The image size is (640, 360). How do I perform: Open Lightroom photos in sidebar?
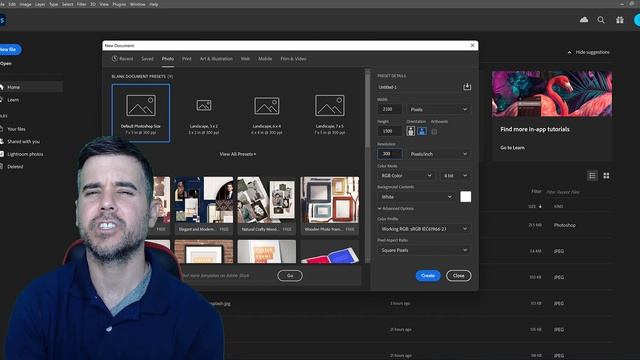pos(25,154)
